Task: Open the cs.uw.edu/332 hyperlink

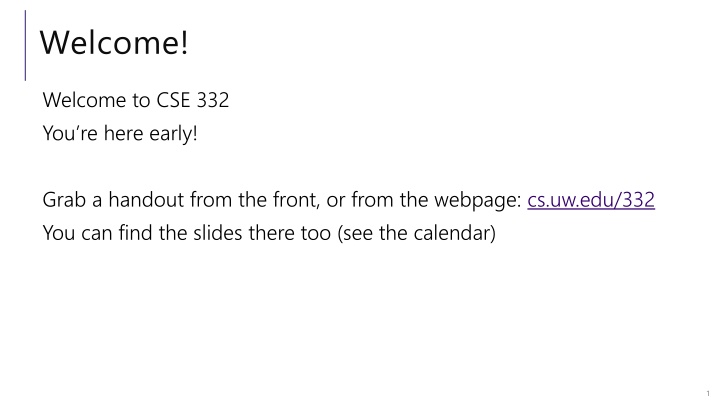Action: 591,200
